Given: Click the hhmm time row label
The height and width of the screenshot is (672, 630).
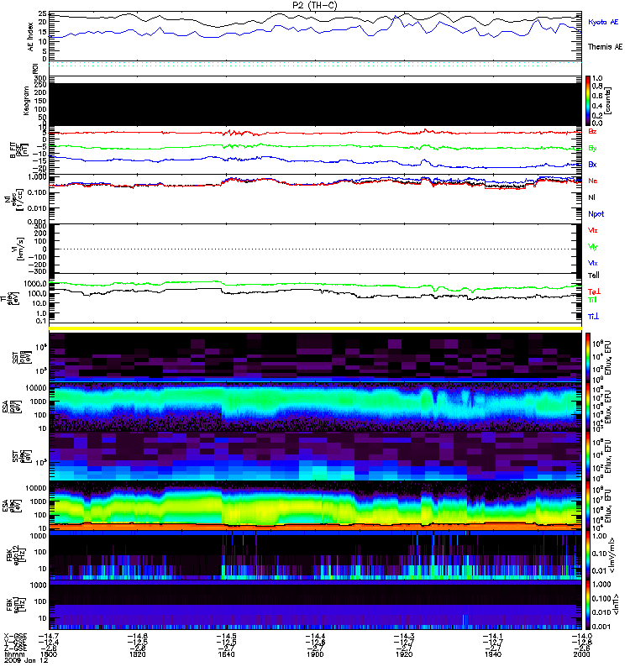Looking at the screenshot, I should (14, 654).
